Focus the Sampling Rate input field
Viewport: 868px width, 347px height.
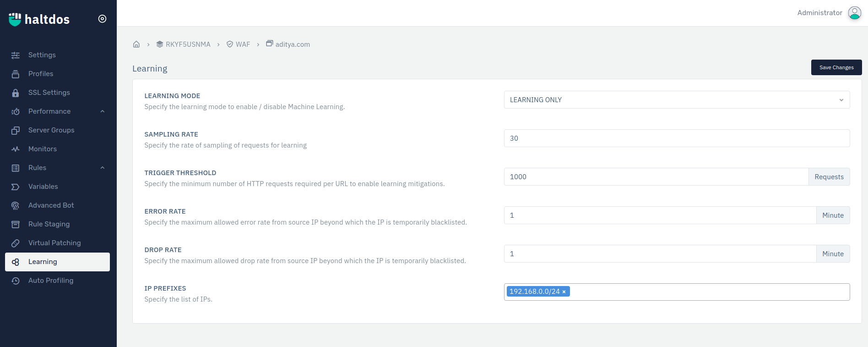point(676,138)
